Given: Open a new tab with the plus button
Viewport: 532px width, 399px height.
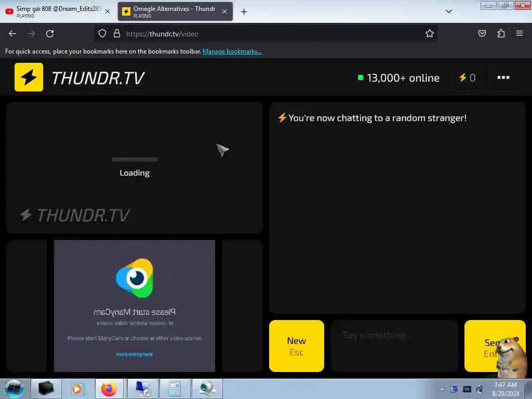Looking at the screenshot, I should 244,12.
